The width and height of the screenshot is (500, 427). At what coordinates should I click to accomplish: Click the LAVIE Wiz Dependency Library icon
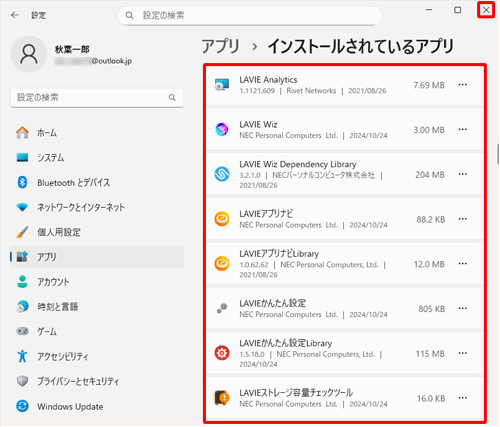tap(222, 174)
